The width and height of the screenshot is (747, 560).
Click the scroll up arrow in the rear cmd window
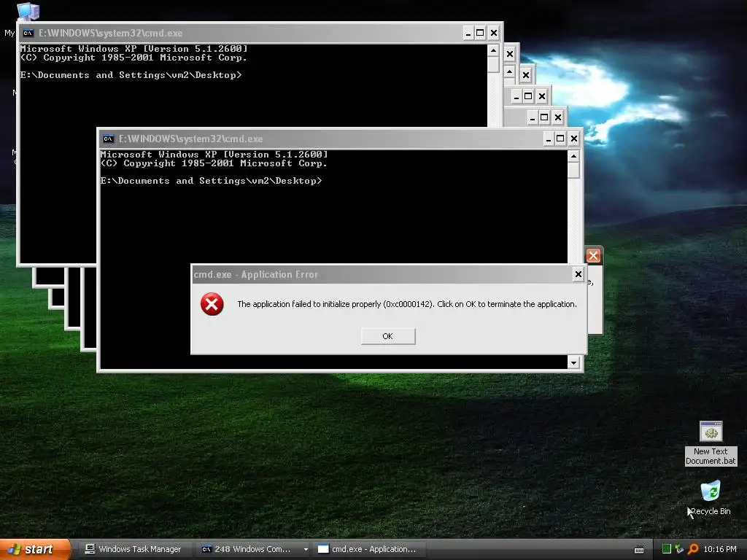494,50
